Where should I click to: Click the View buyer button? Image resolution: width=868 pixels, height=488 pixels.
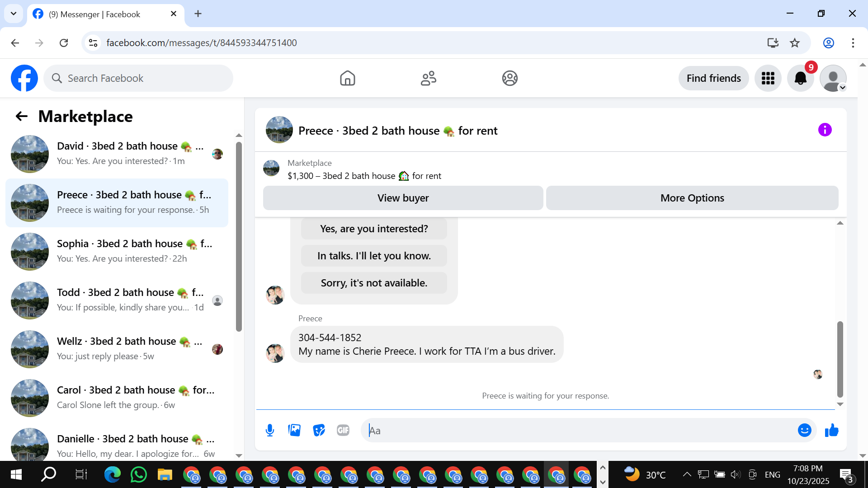403,198
